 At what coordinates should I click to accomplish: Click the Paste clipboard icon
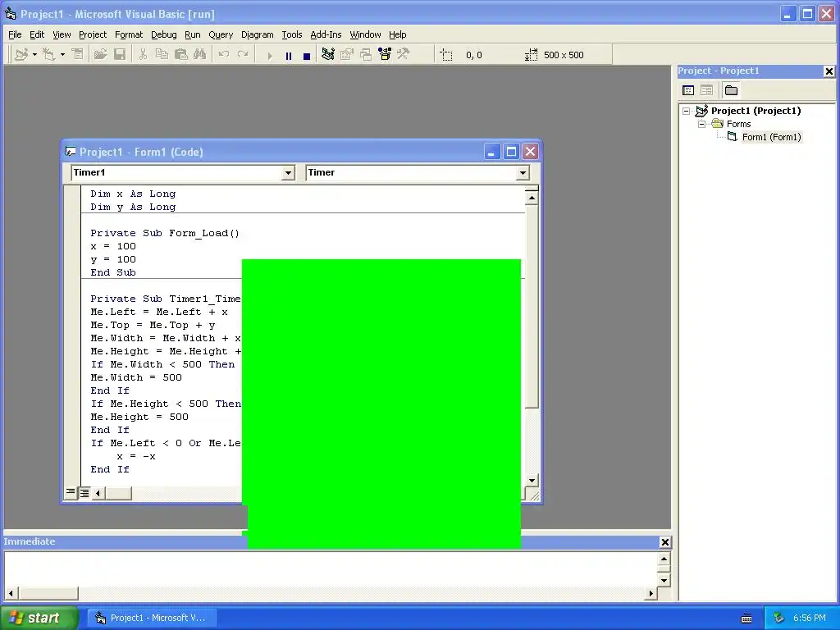181,55
